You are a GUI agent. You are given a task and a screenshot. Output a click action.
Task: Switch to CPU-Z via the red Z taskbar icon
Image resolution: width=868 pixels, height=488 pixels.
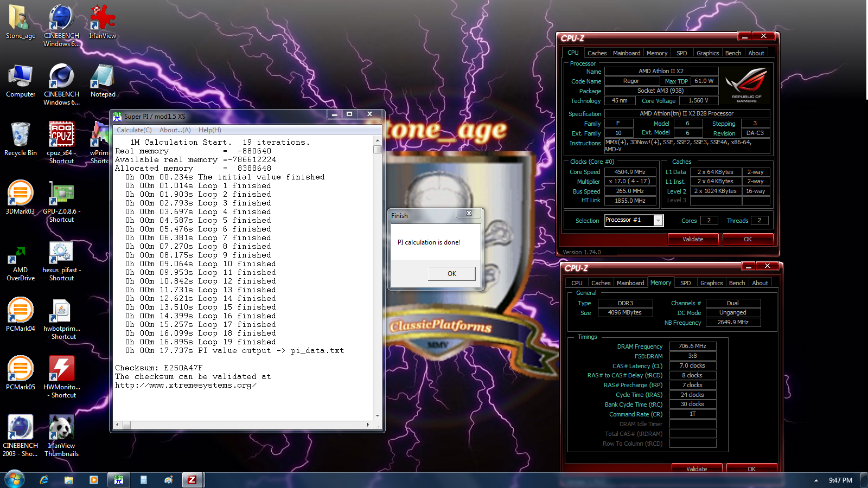[192, 480]
